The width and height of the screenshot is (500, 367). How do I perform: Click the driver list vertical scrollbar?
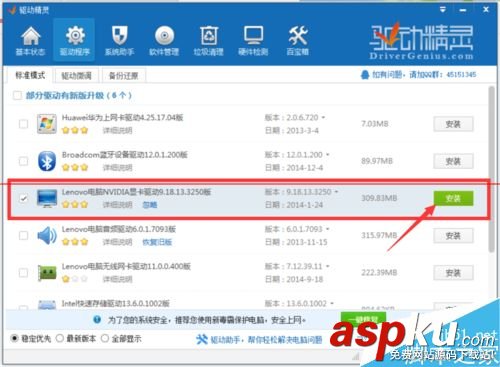[x=491, y=169]
